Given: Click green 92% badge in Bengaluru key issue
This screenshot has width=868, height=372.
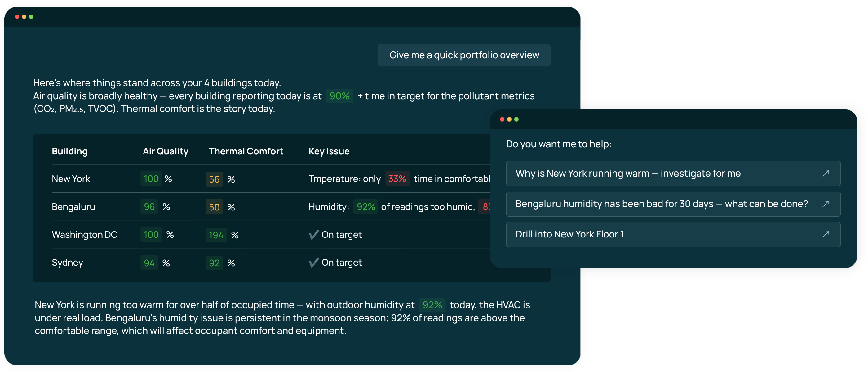Looking at the screenshot, I should [x=365, y=207].
